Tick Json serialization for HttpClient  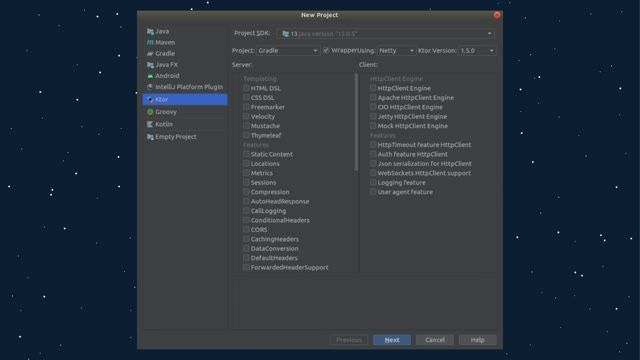[373, 163]
